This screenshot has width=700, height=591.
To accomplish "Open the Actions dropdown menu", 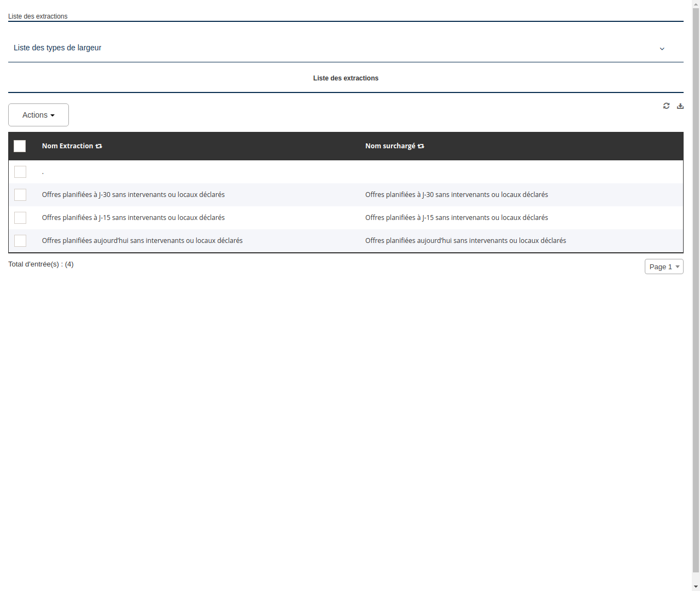I will tap(38, 115).
